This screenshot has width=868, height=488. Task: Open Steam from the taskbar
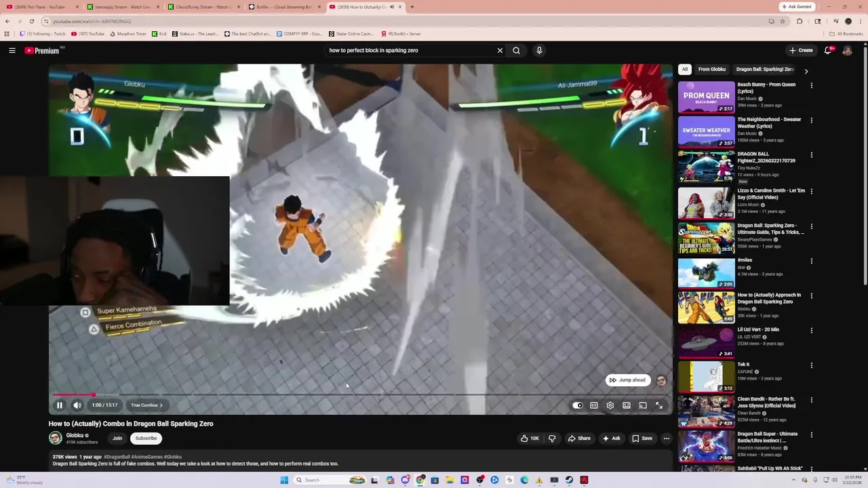(569, 480)
